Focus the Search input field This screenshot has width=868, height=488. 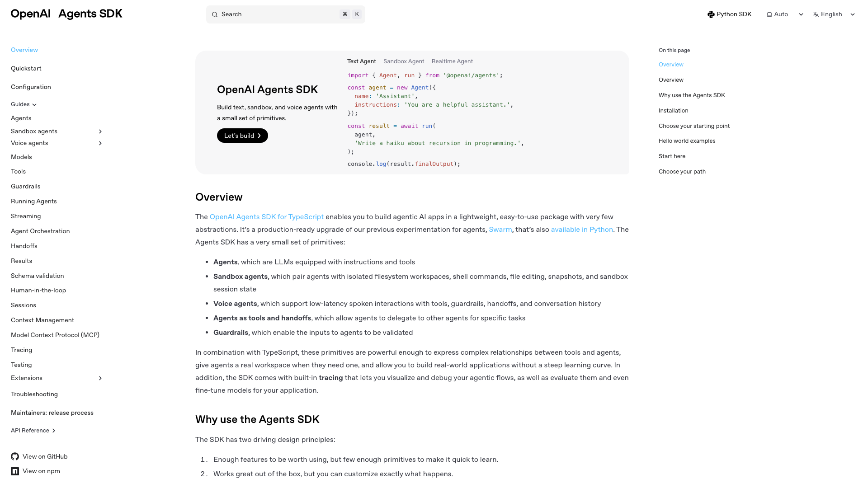click(x=286, y=14)
